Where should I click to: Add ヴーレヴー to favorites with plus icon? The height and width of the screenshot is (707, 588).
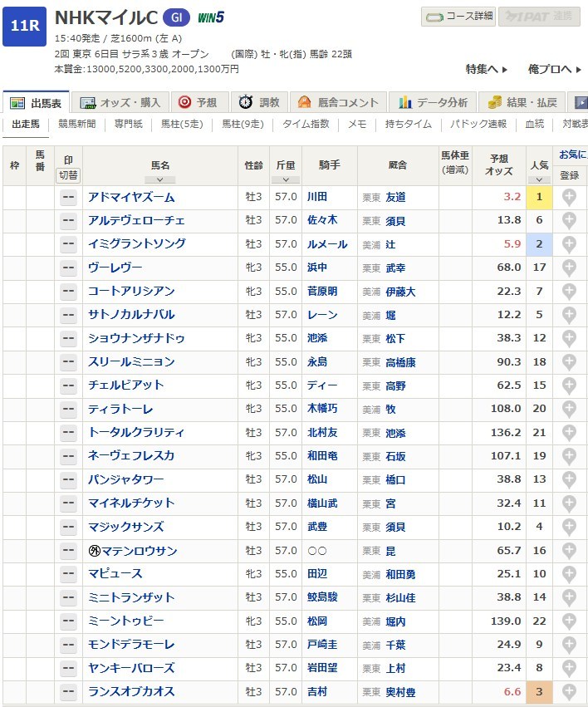tap(569, 268)
